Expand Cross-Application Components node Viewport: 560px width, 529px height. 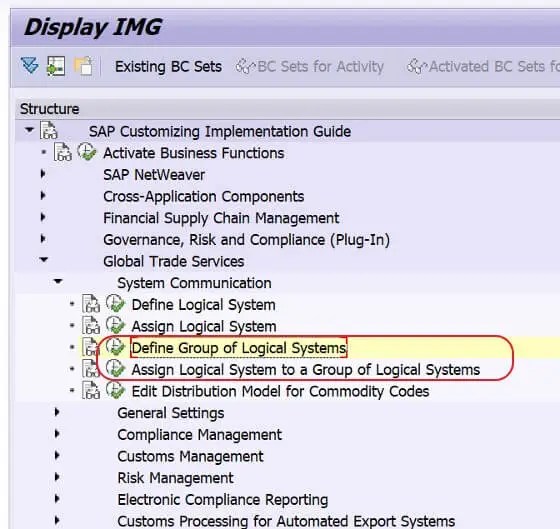[43, 195]
